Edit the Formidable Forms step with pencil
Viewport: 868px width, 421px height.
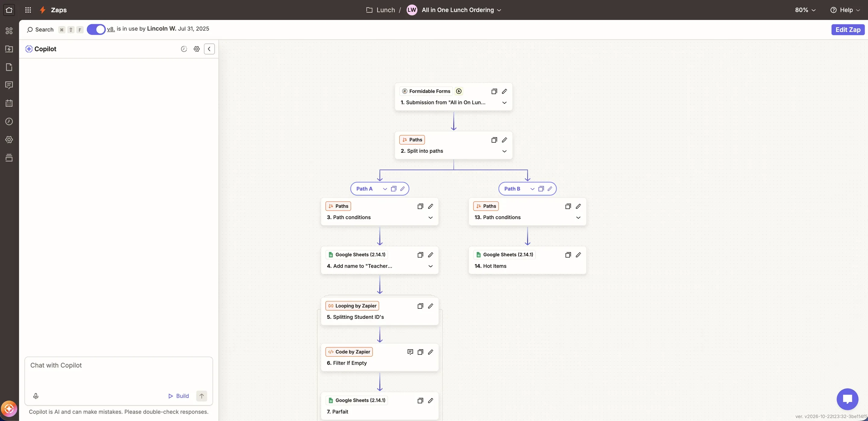tap(505, 91)
